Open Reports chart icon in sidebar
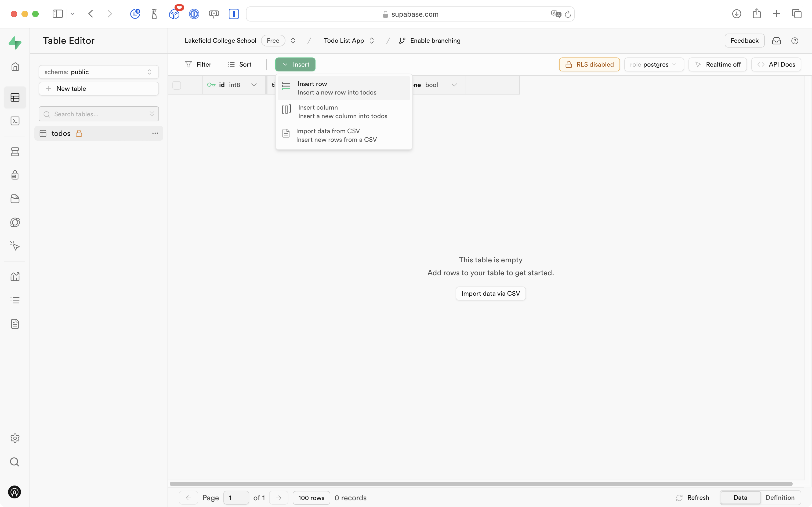This screenshot has width=812, height=507. (15, 277)
